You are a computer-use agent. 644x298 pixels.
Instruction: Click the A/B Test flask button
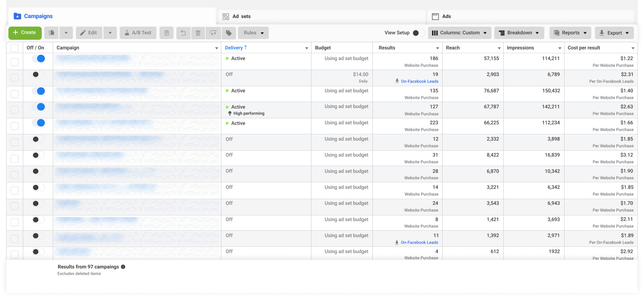tap(138, 33)
